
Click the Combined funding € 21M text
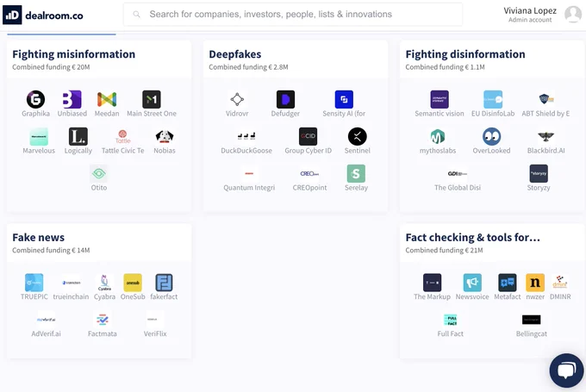coord(444,251)
